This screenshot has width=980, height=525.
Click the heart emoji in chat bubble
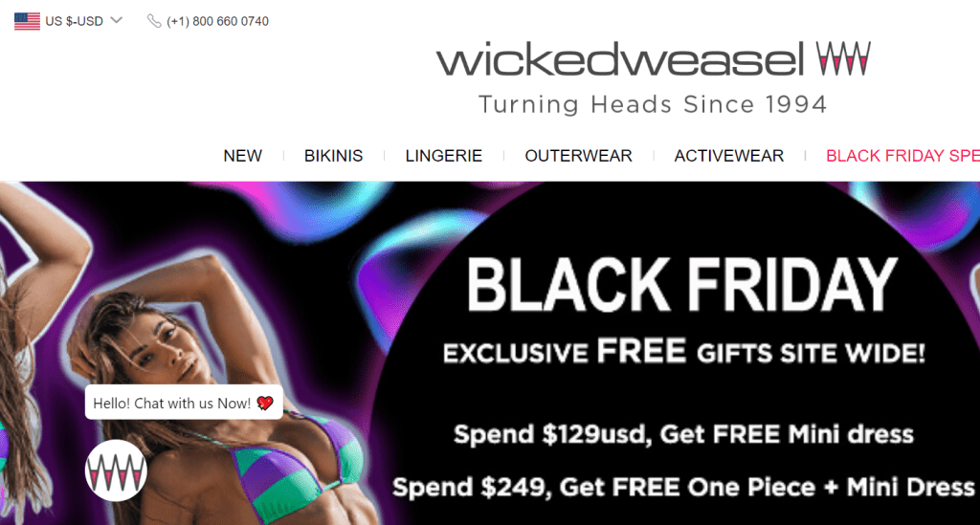point(265,404)
